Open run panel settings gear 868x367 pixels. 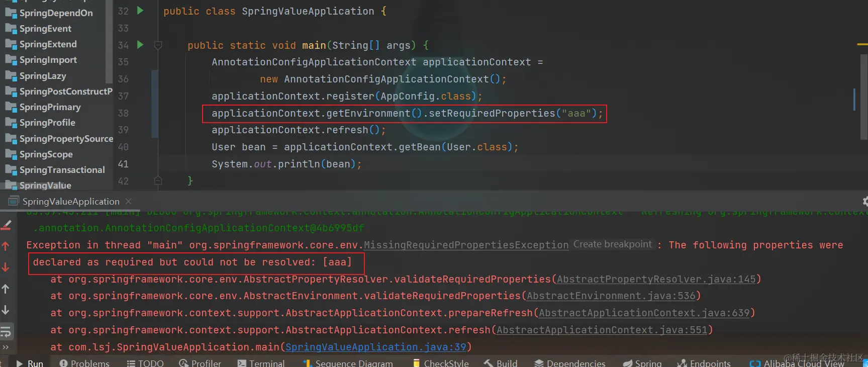pos(865,201)
